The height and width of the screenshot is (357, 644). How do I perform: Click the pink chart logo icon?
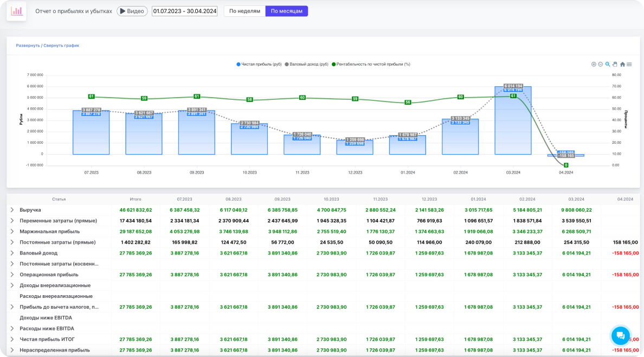16,11
